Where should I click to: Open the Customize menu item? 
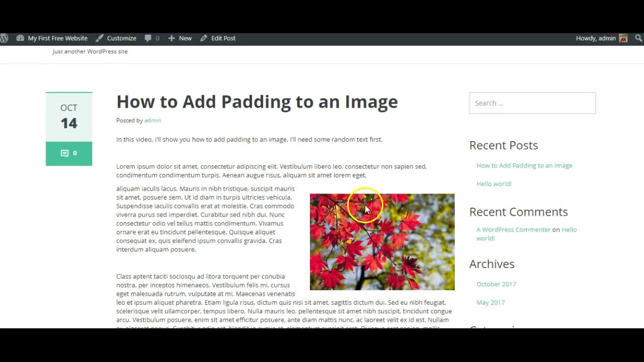pyautogui.click(x=116, y=38)
